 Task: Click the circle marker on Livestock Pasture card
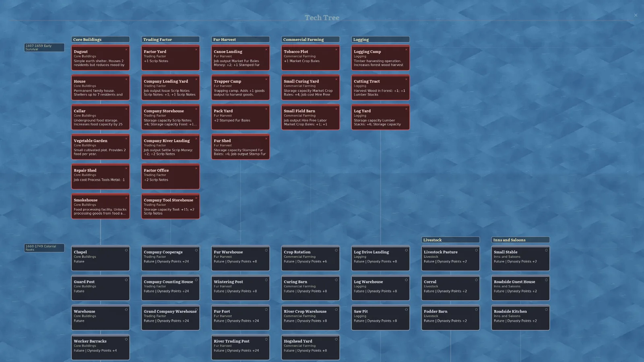(477, 250)
